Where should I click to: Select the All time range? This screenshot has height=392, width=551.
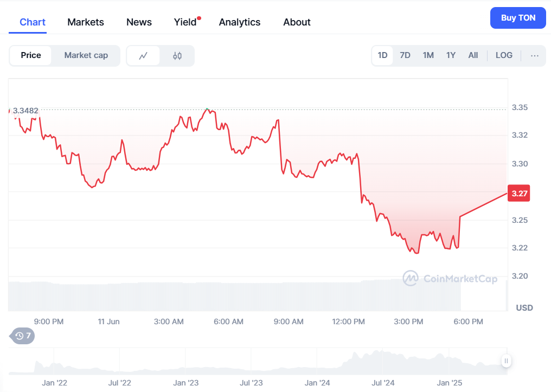(473, 55)
